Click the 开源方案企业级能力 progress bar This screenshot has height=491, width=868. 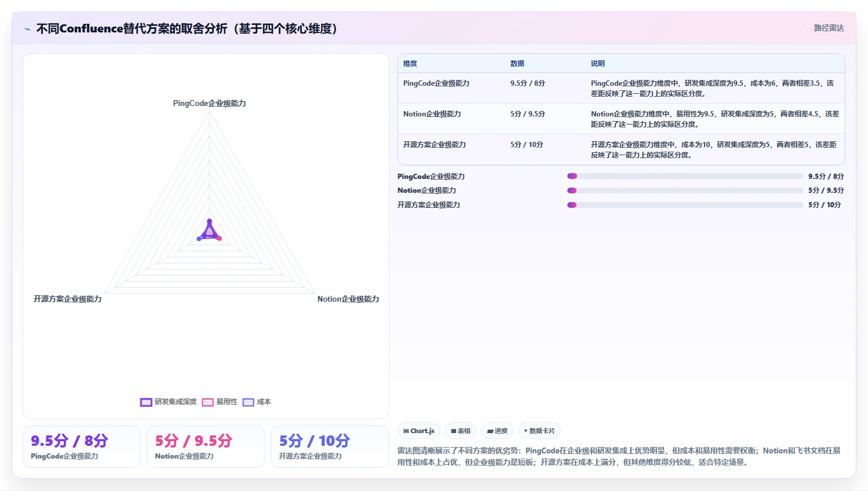click(x=685, y=205)
